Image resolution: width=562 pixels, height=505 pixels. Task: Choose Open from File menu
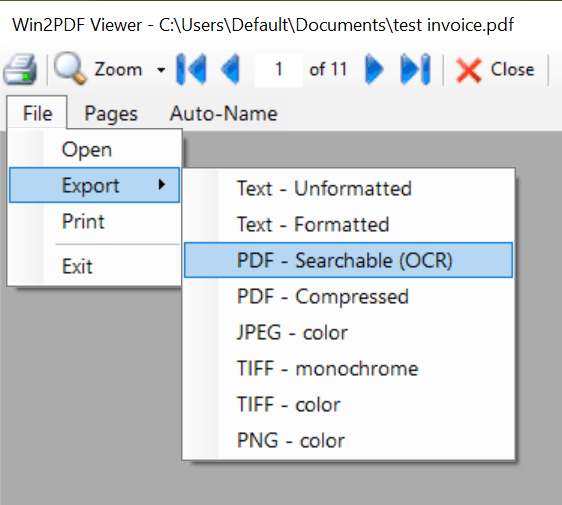coord(94,149)
